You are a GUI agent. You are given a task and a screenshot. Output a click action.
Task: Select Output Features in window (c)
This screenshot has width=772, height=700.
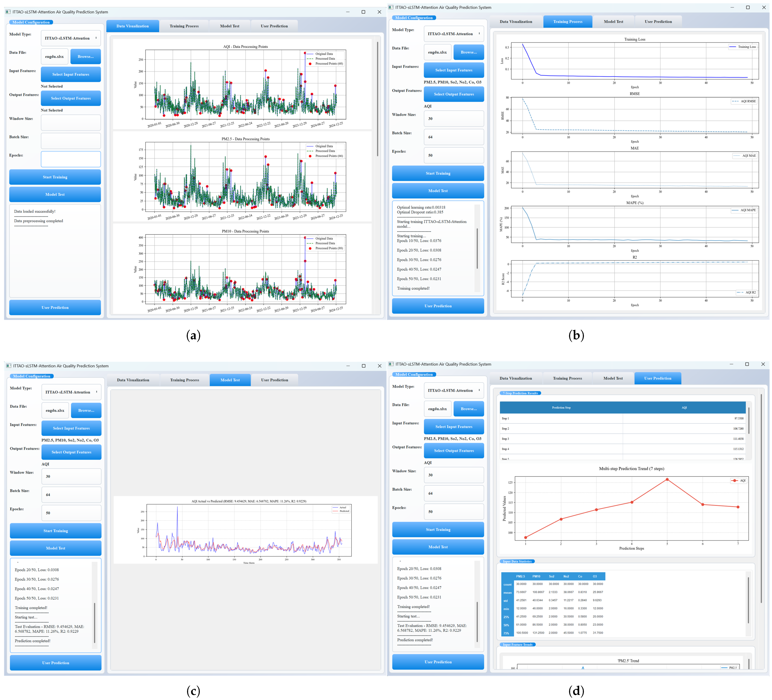pos(71,452)
